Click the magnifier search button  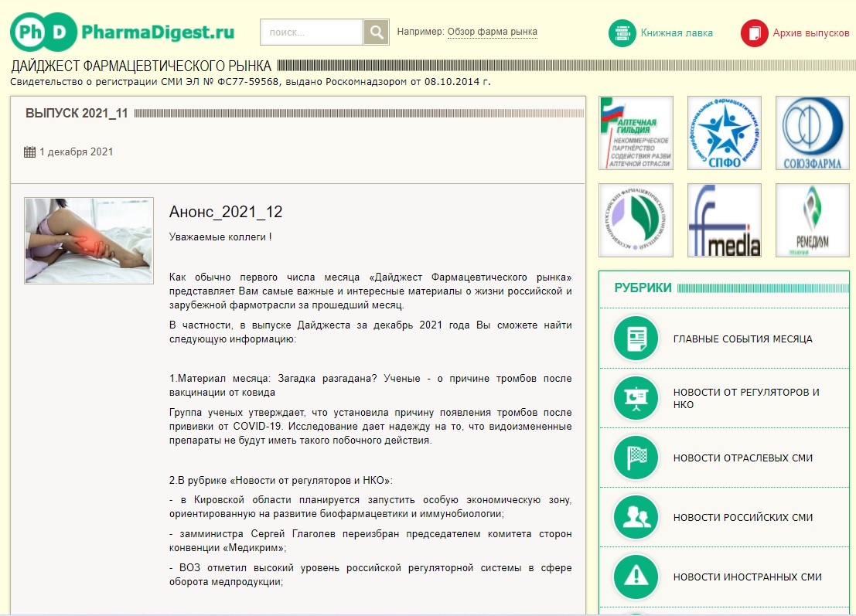[x=376, y=32]
